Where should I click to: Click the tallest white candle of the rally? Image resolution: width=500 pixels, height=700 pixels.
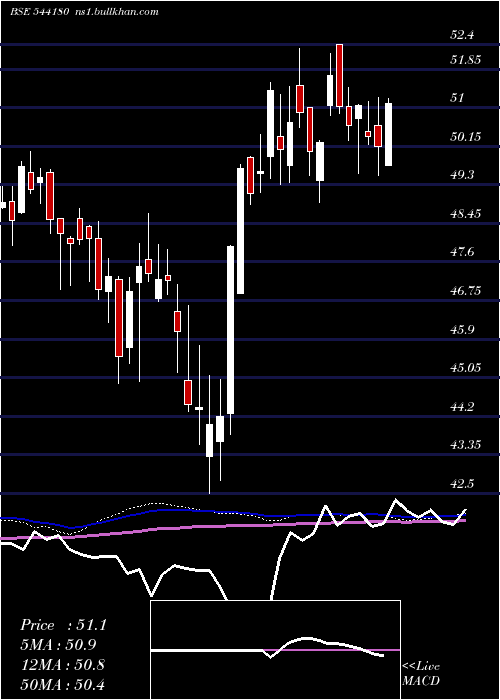point(230,329)
